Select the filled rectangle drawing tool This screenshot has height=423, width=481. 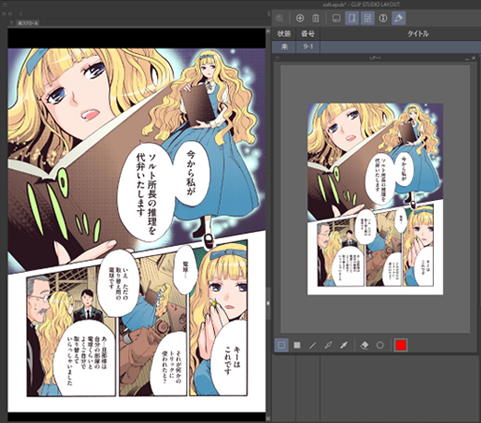tap(297, 345)
